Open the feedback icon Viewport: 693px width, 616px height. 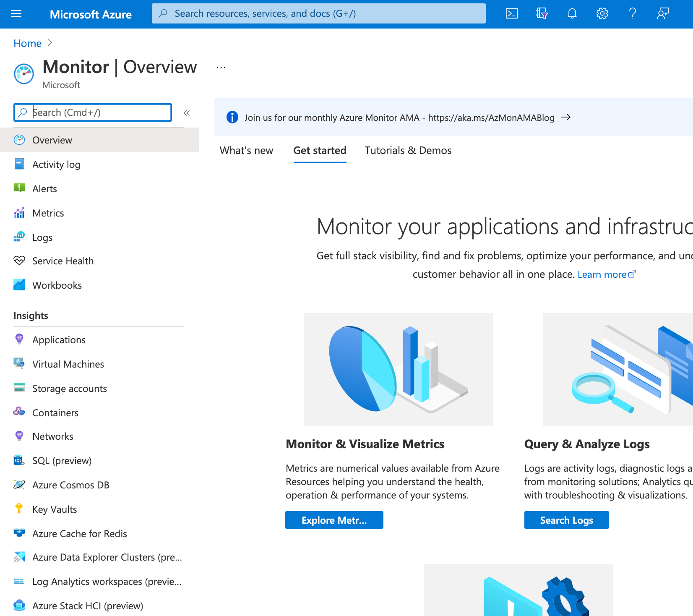[x=663, y=14]
